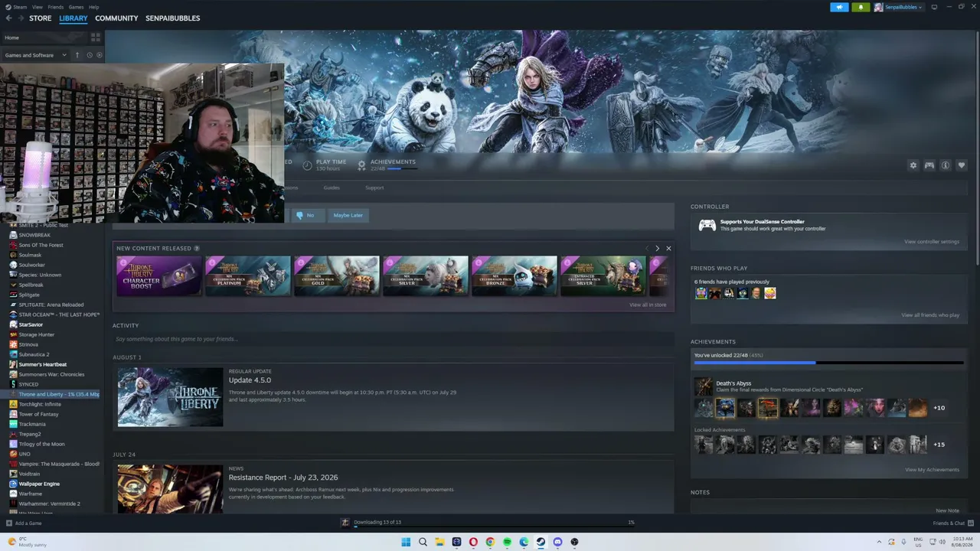Go forward with the navigation arrow
The image size is (980, 551).
[x=21, y=18]
